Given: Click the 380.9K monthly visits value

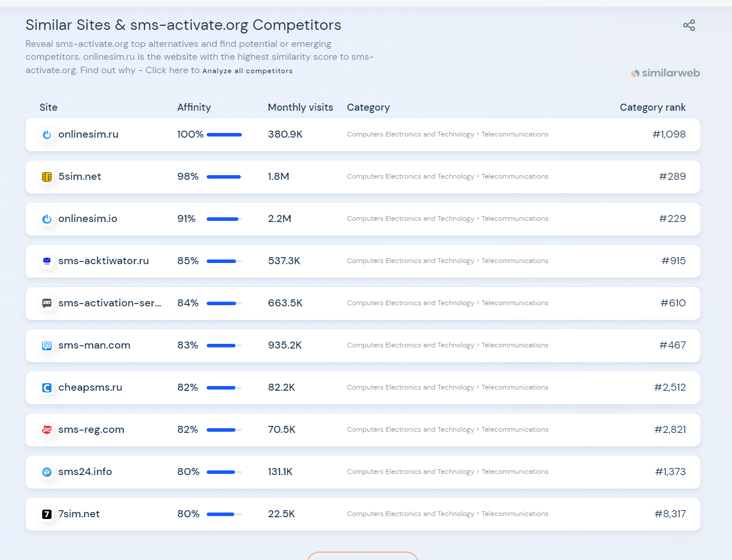Looking at the screenshot, I should (285, 134).
